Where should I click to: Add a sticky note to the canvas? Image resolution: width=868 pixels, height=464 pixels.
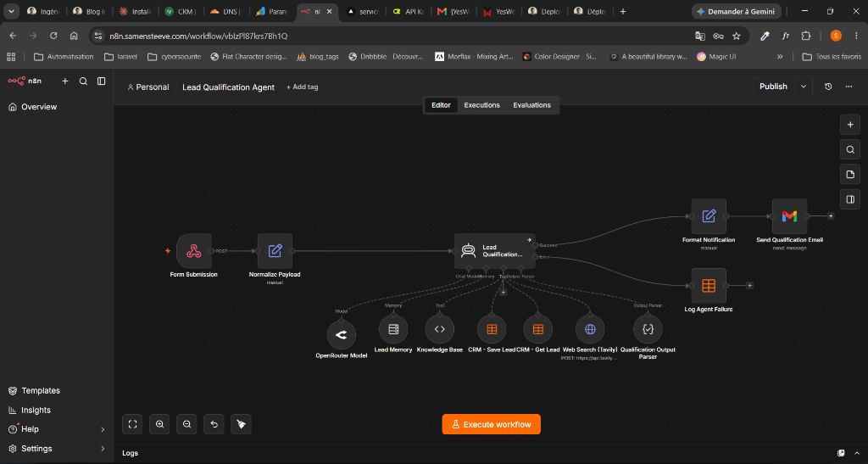coord(850,175)
